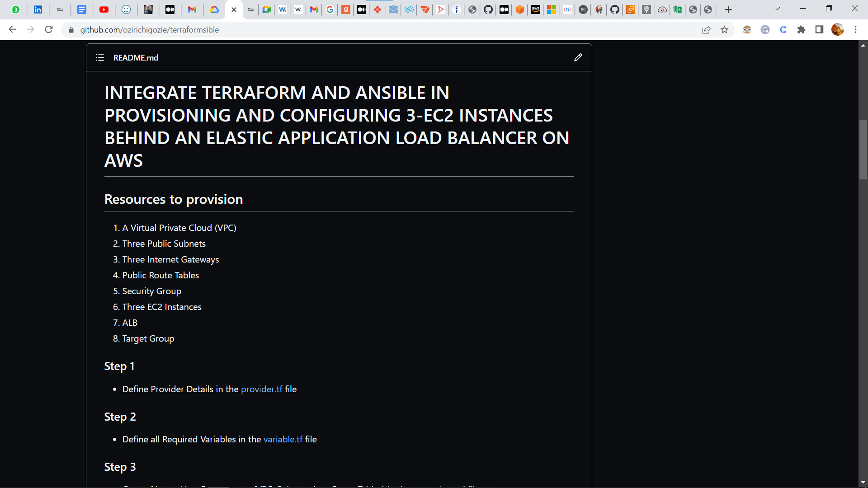Switch to the YouTube tab
Image resolution: width=868 pixels, height=488 pixels.
coord(104,9)
